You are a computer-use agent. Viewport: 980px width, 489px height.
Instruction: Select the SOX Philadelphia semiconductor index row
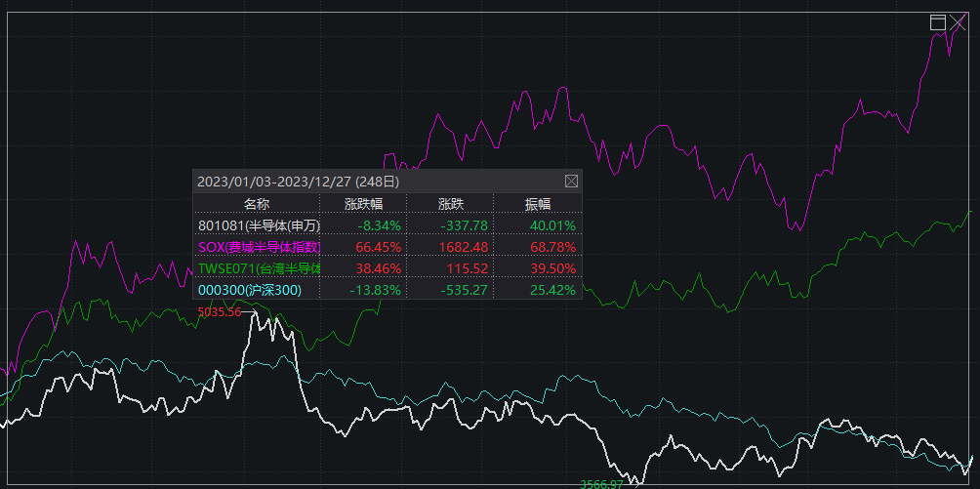click(x=258, y=247)
